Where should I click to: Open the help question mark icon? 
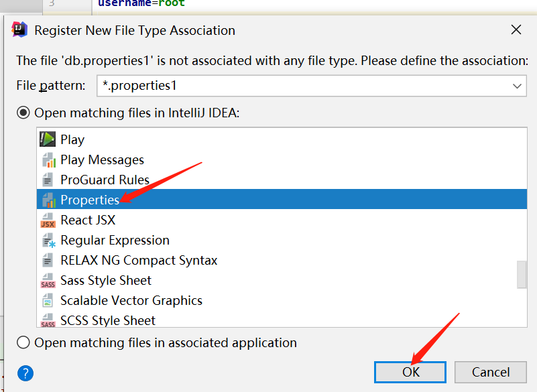click(x=25, y=373)
